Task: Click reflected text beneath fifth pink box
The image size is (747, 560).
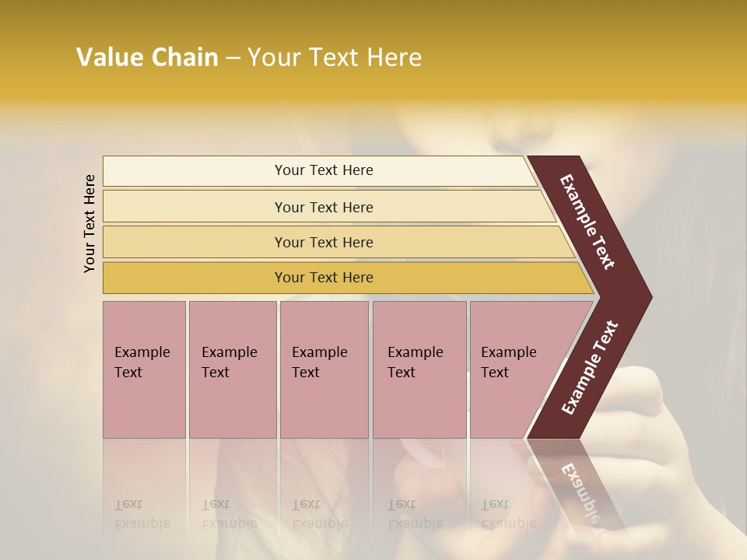Action: [509, 515]
